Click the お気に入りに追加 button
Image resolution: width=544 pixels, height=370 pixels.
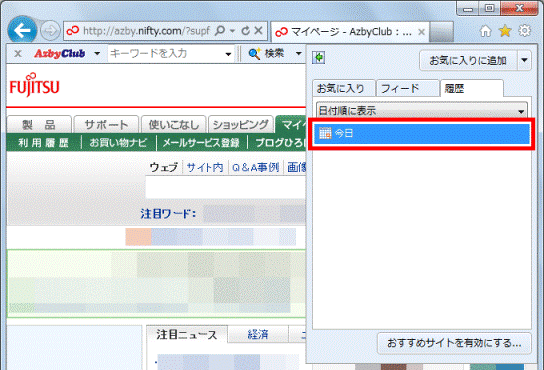(x=468, y=60)
